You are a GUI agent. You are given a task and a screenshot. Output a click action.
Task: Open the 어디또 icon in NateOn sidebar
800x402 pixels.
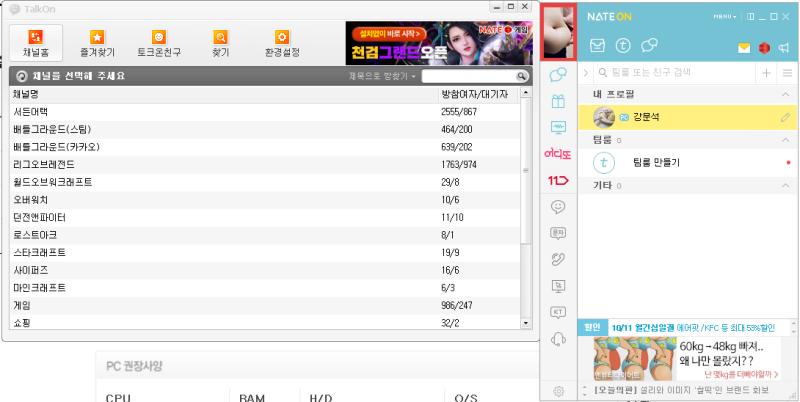558,154
